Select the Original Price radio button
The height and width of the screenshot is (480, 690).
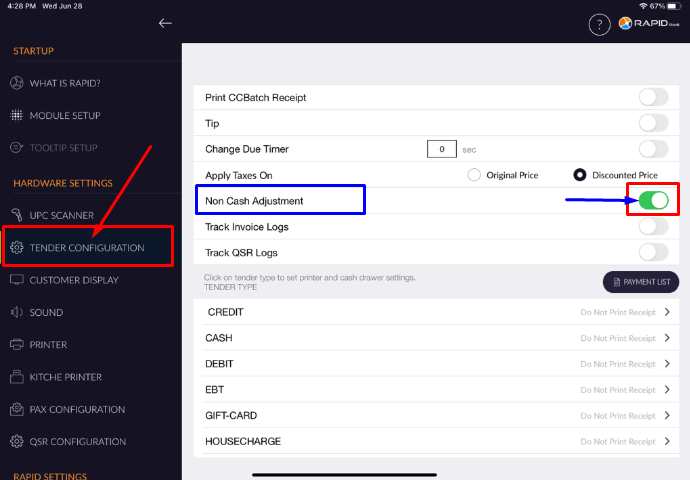pyautogui.click(x=475, y=175)
